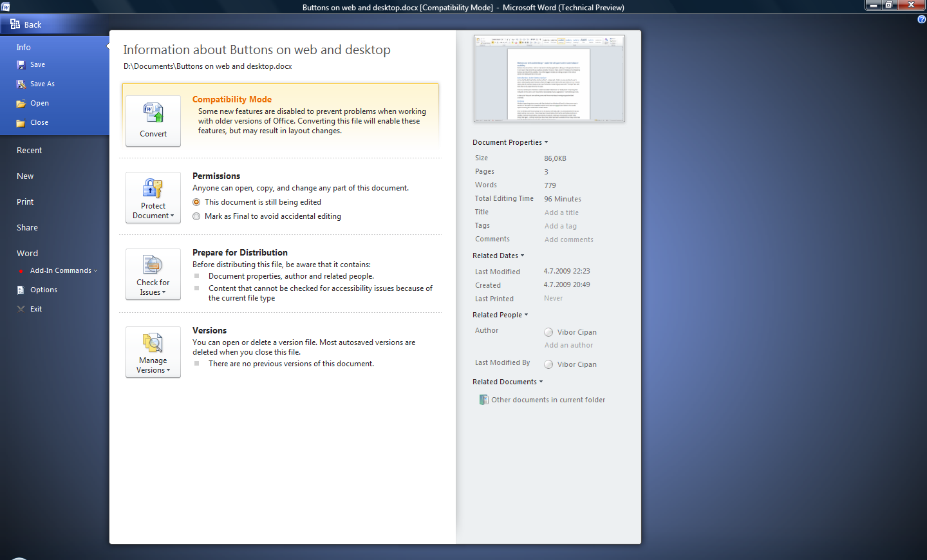Click Created date '4.7.2009 20:49'
Viewport: 927px width, 560px height.
click(566, 285)
